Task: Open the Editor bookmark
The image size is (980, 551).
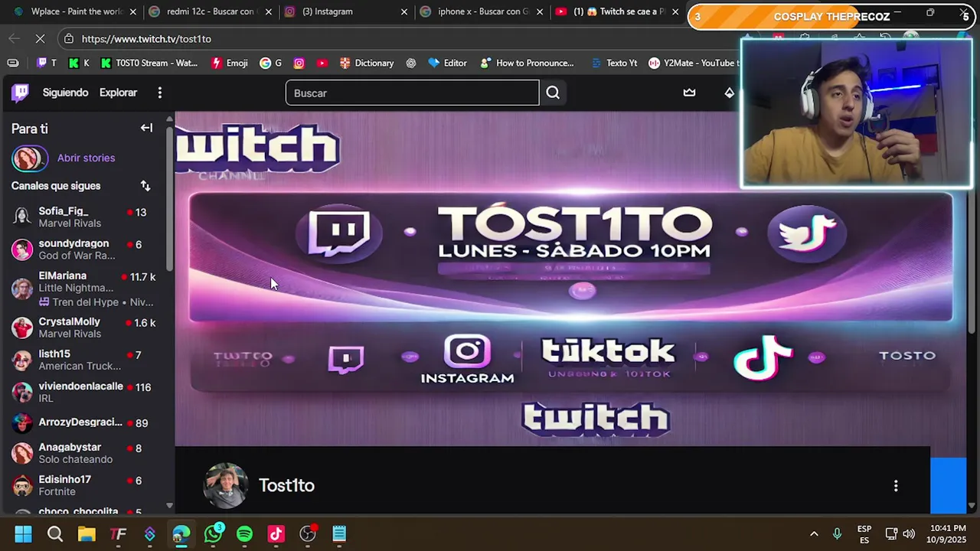Action: click(x=447, y=63)
